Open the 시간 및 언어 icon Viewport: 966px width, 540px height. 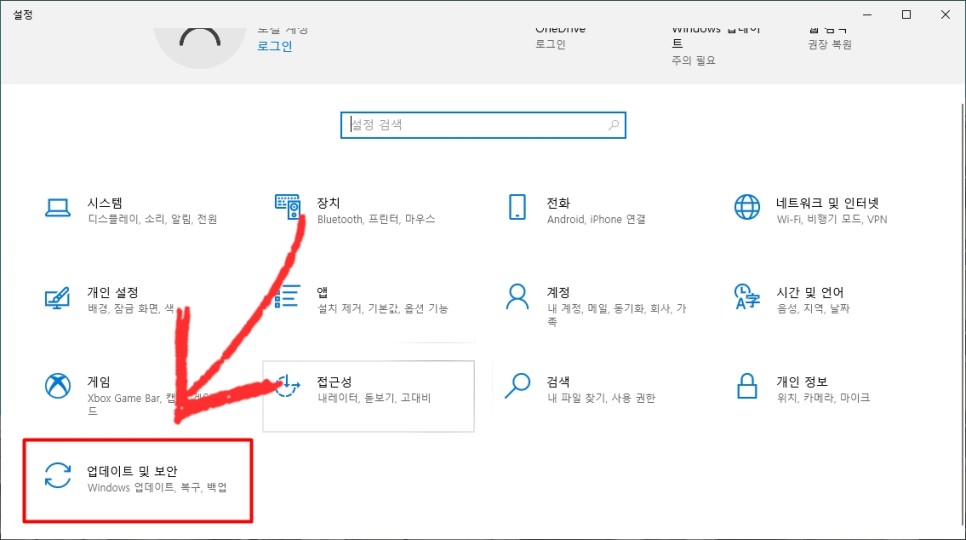[x=747, y=296]
